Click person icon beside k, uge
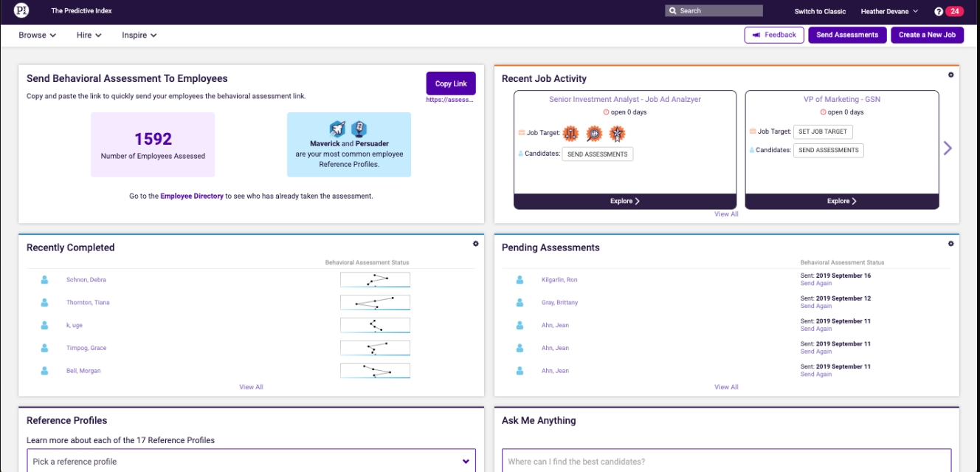The width and height of the screenshot is (980, 472). (x=44, y=325)
